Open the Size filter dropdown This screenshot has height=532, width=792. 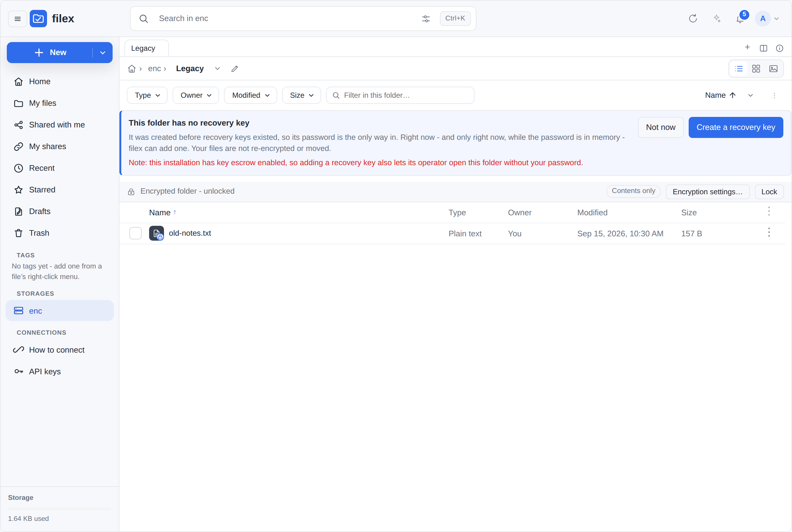pyautogui.click(x=301, y=95)
